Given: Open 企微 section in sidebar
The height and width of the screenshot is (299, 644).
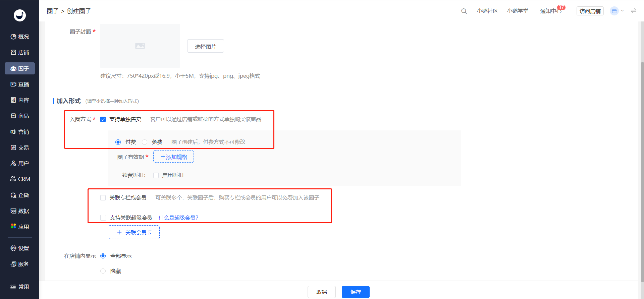Looking at the screenshot, I should click(x=20, y=195).
